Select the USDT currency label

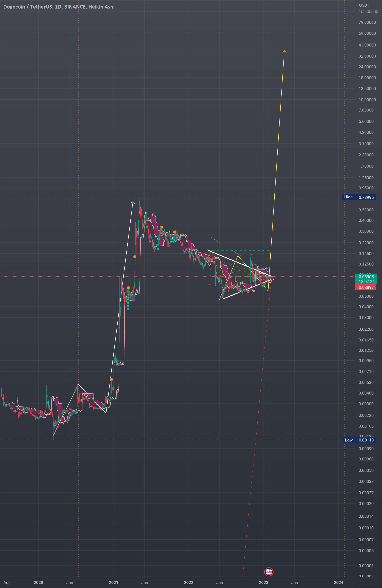point(364,5)
